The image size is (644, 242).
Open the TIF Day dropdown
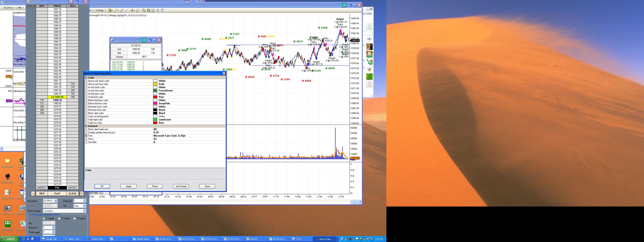click(84, 206)
